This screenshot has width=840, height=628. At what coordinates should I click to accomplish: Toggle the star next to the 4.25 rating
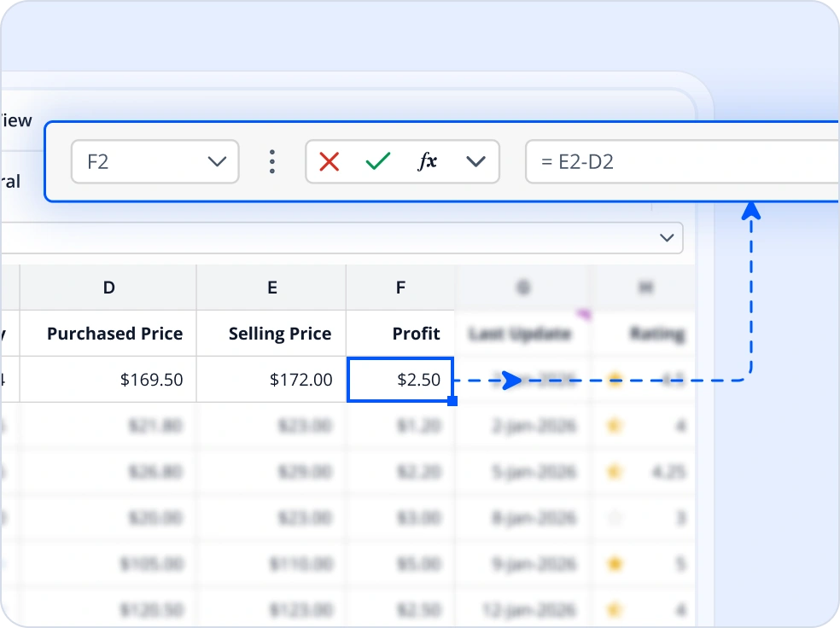click(615, 472)
